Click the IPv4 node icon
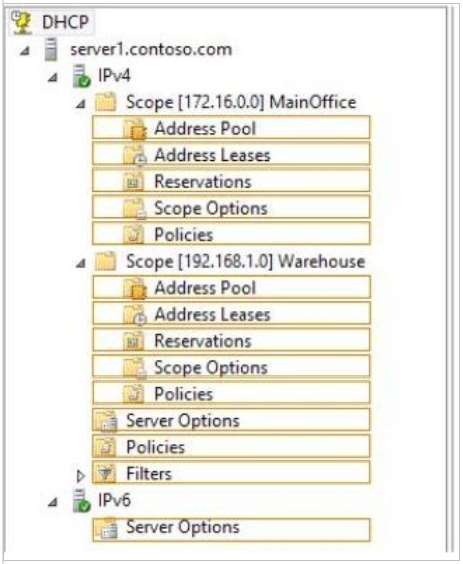Screen dimensions: 463x564 tap(81, 76)
